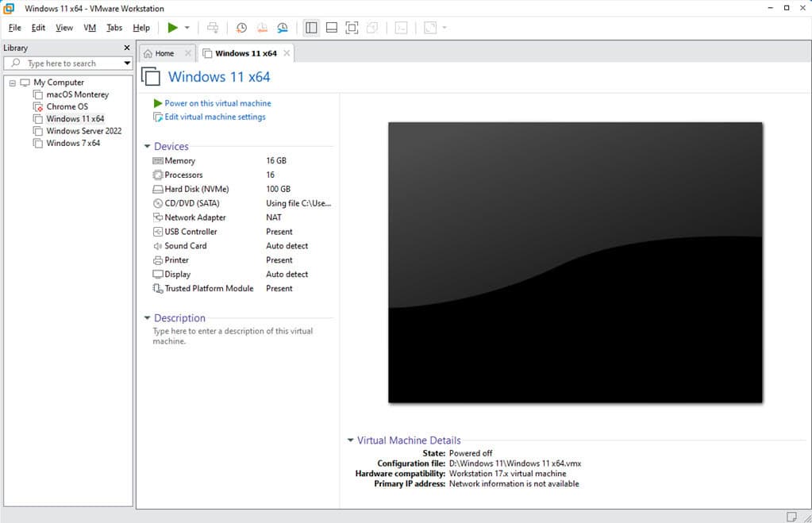Switch to the Windows 11 x64 tab
The height and width of the screenshot is (523, 812).
point(246,53)
